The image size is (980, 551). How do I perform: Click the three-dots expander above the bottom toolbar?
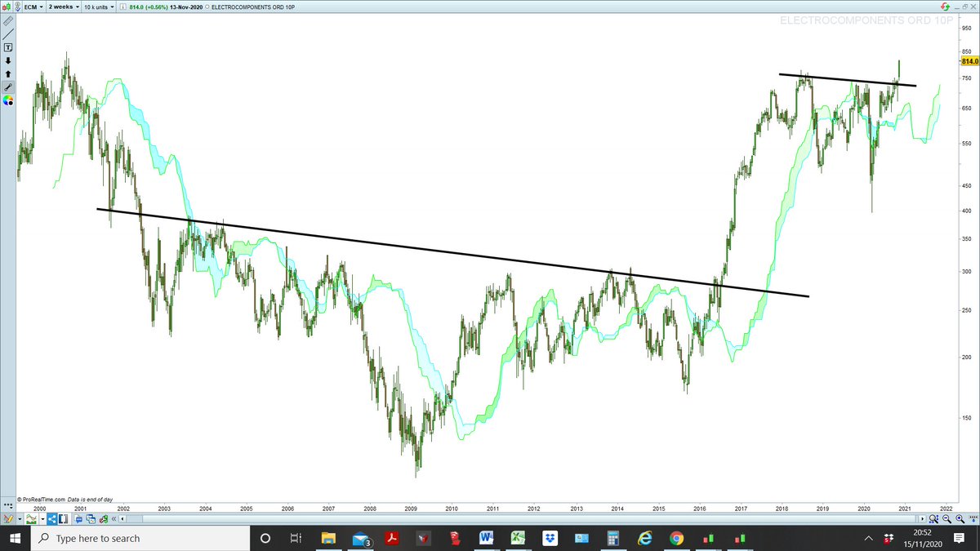coord(7,506)
